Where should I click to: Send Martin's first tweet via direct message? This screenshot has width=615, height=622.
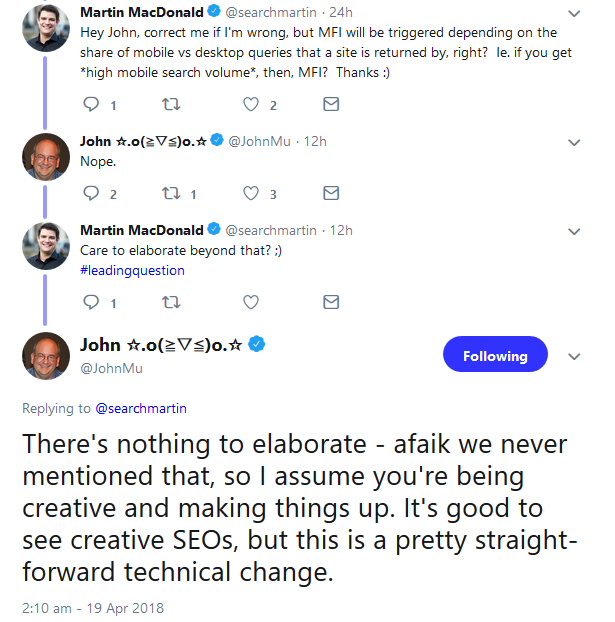point(331,104)
